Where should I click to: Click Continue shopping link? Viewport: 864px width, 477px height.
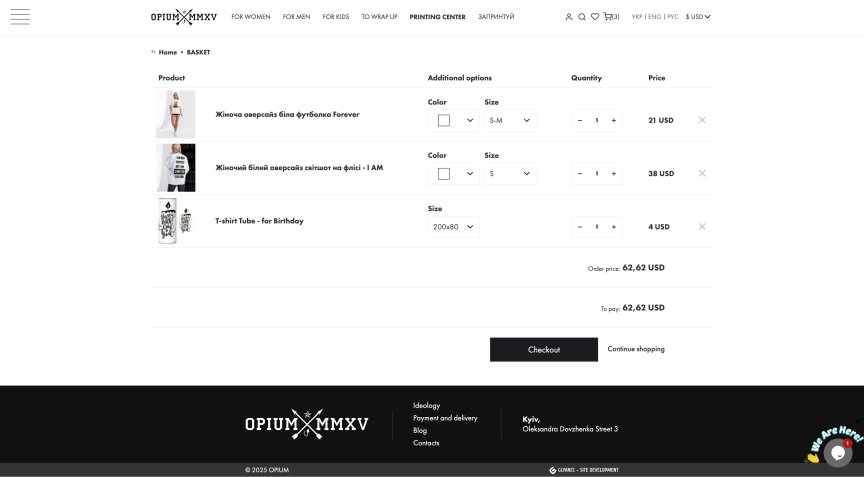pyautogui.click(x=636, y=349)
